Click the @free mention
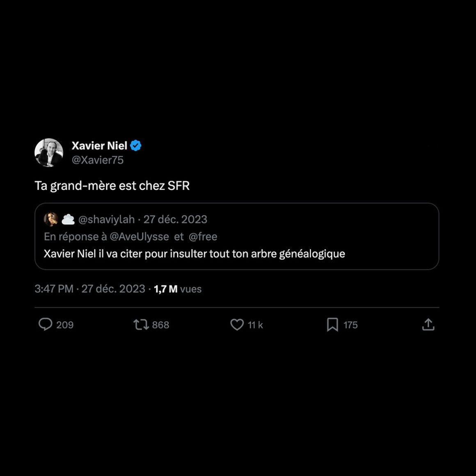Screen dimensions: 476x476 (203, 237)
